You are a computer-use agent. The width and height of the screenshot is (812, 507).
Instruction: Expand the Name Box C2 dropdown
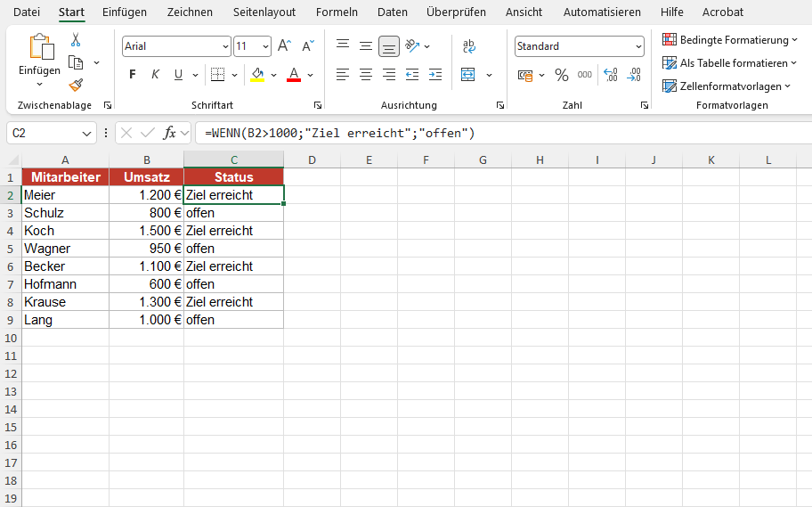[x=86, y=134]
